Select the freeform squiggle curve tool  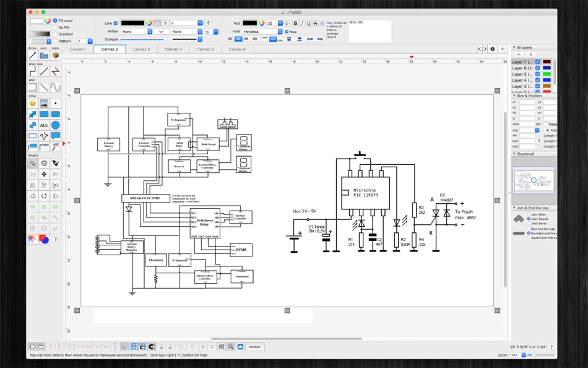pos(44,136)
